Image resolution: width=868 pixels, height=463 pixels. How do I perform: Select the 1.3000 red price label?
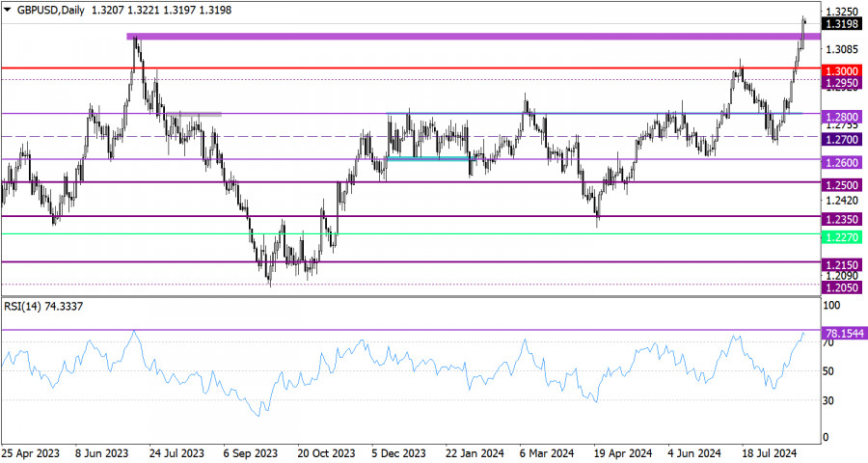tap(842, 70)
